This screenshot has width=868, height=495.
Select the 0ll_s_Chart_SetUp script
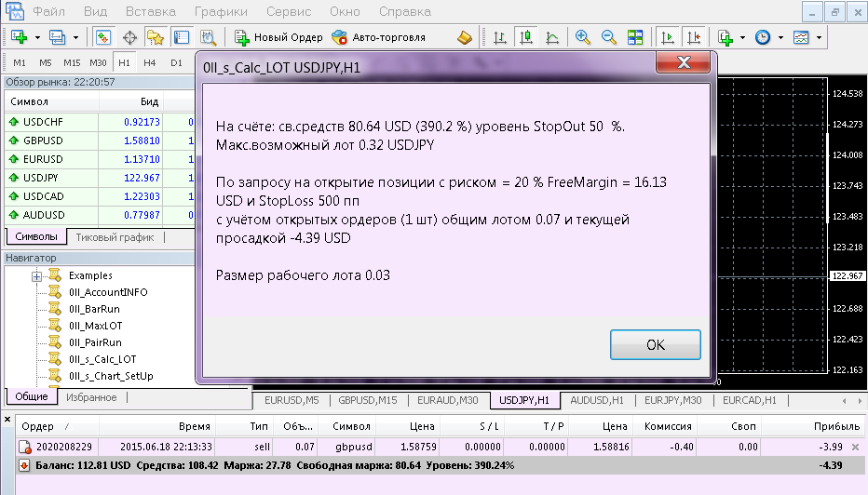click(111, 376)
